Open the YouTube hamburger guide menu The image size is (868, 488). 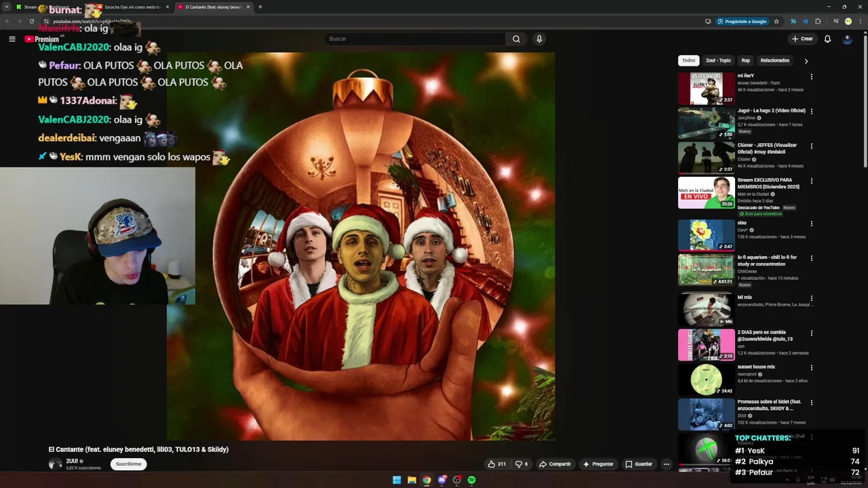[12, 39]
